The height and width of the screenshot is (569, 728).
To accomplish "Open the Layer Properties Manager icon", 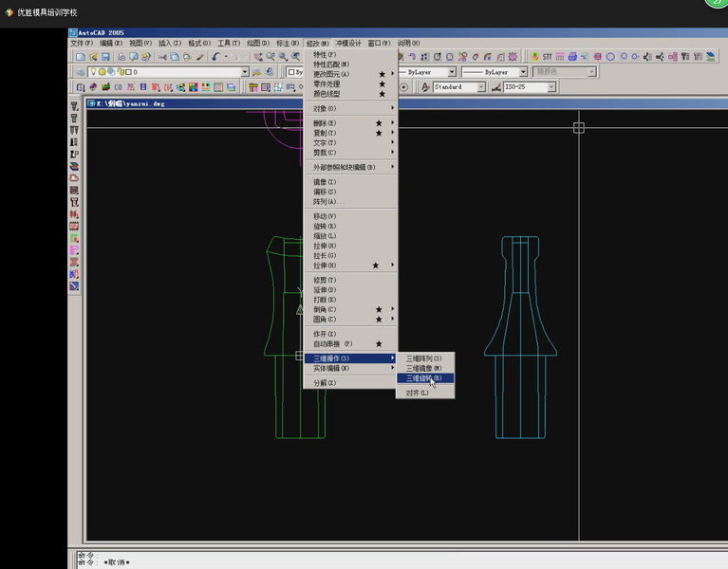I will coord(81,72).
